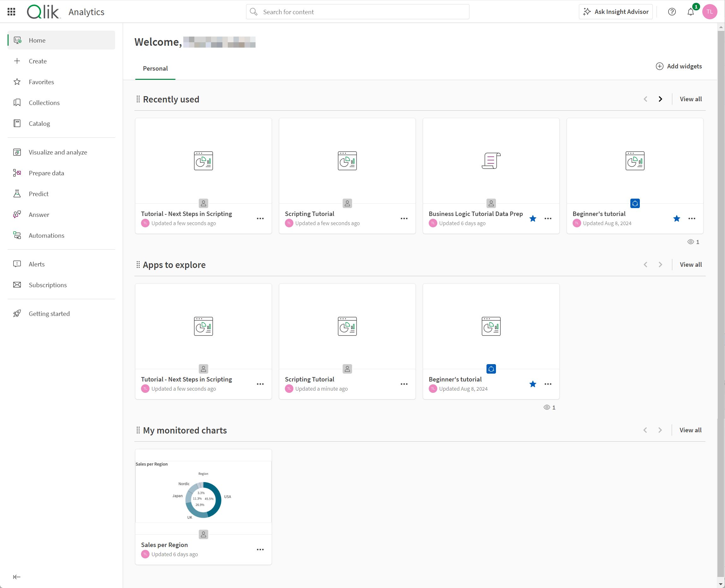725x588 pixels.
Task: Click the Qlik Analytics home icon
Action: click(18, 40)
